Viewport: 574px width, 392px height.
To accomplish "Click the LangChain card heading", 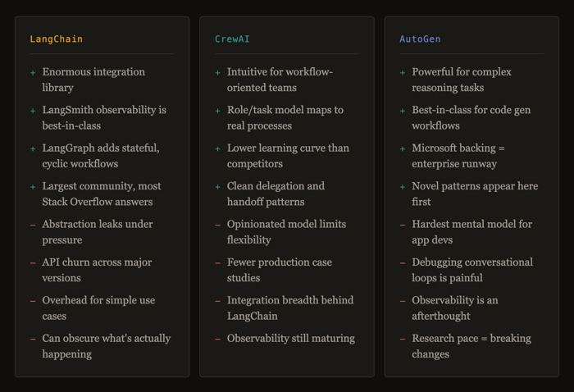I will pyautogui.click(x=56, y=39).
